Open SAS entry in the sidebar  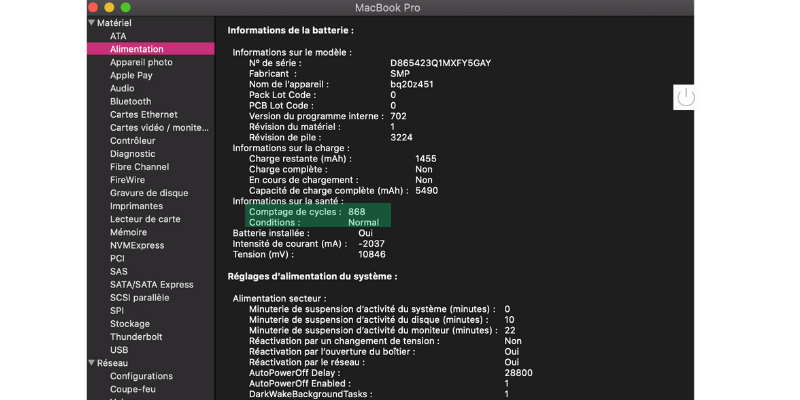(x=119, y=271)
